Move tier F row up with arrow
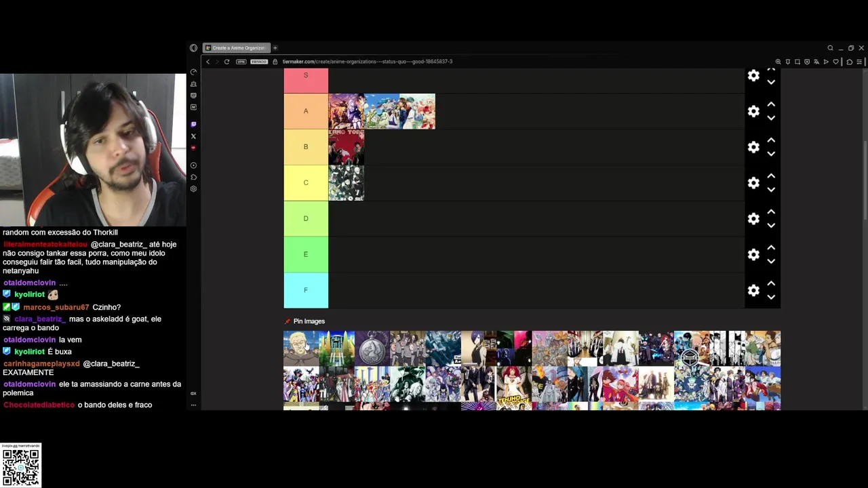The height and width of the screenshot is (488, 868). tap(771, 283)
